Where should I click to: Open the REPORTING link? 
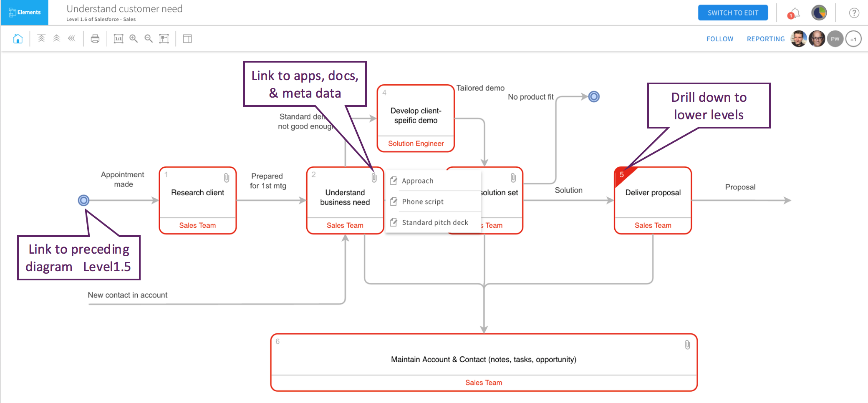765,39
